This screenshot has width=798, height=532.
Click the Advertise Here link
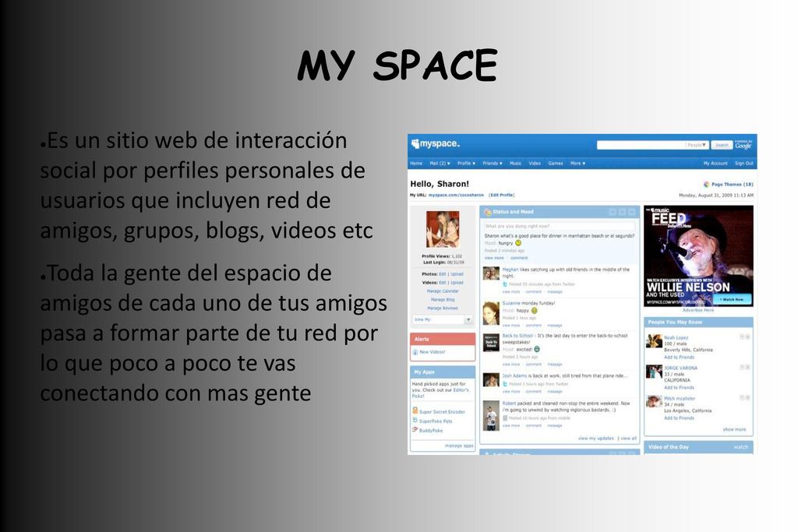pyautogui.click(x=698, y=310)
